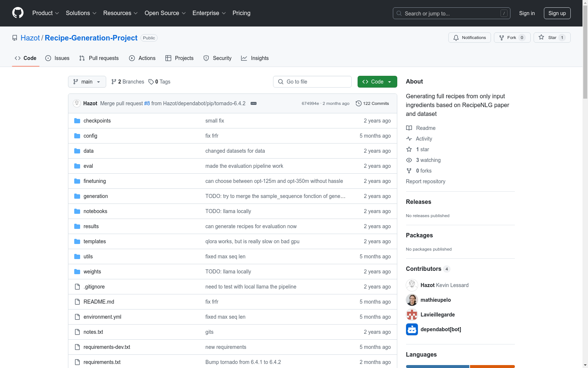Open the 1 star stargazers link
The width and height of the screenshot is (588, 368).
(x=418, y=149)
